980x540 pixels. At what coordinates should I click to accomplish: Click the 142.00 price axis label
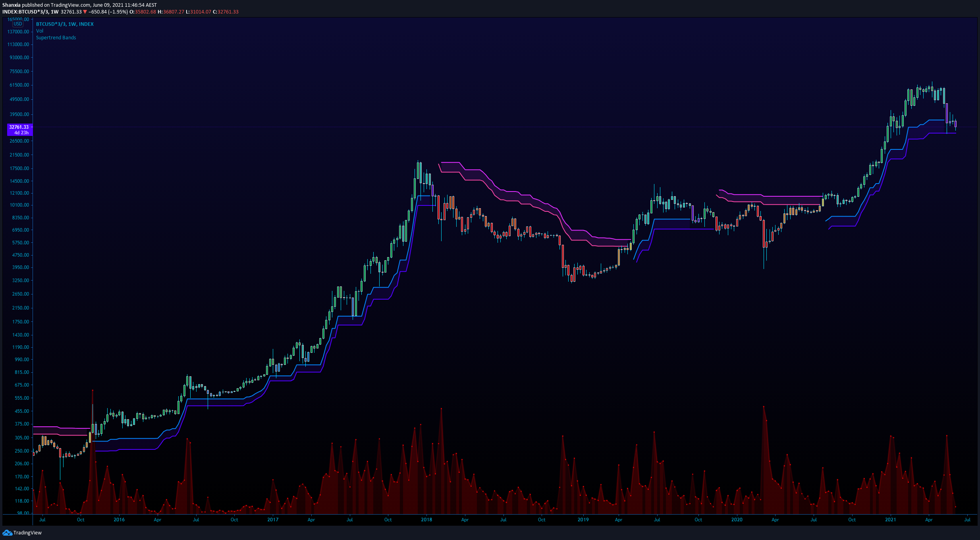(x=22, y=489)
